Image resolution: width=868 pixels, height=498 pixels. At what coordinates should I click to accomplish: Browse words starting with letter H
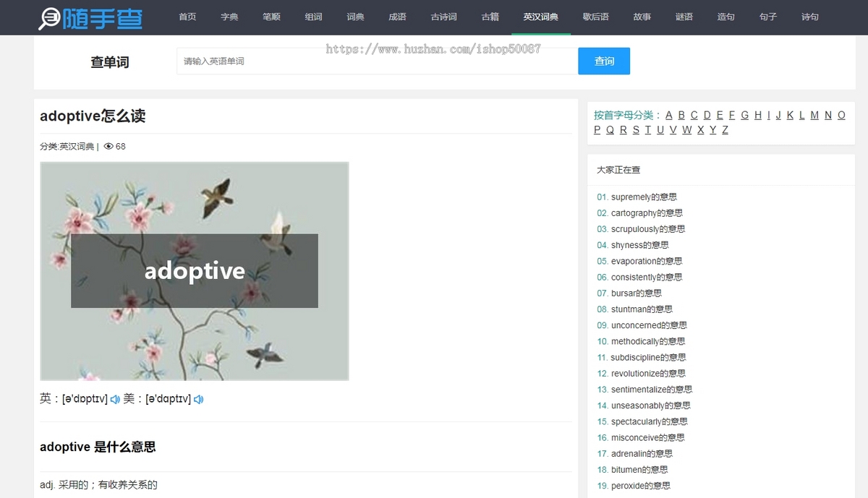click(x=758, y=115)
